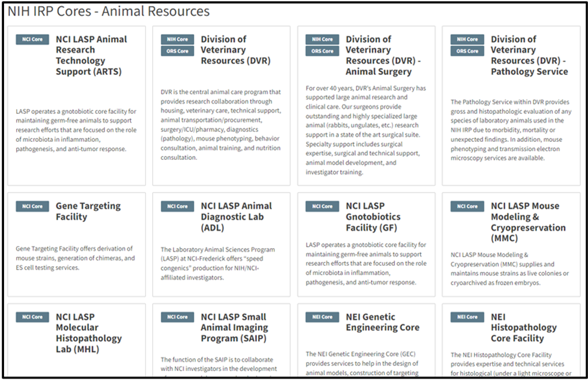Click NEI Core tag on Genetic Engineering Core

coord(322,317)
